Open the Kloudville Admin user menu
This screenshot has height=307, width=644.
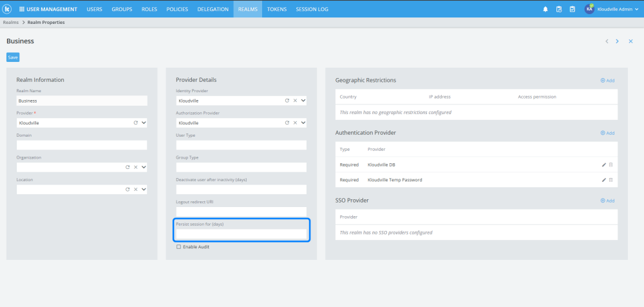(x=618, y=9)
